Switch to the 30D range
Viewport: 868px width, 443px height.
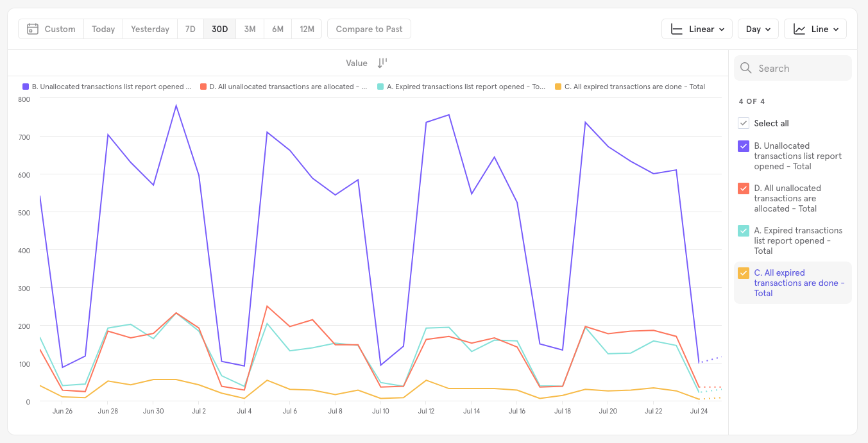[x=220, y=29]
